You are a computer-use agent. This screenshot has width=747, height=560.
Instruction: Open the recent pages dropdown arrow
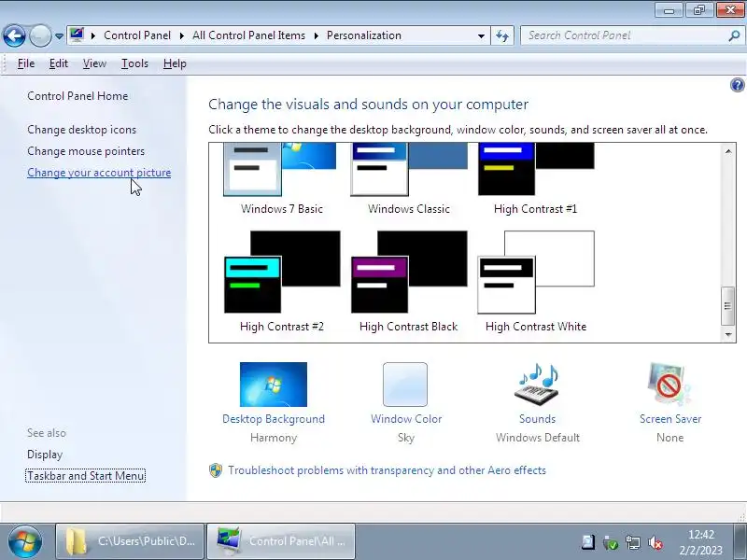(59, 36)
